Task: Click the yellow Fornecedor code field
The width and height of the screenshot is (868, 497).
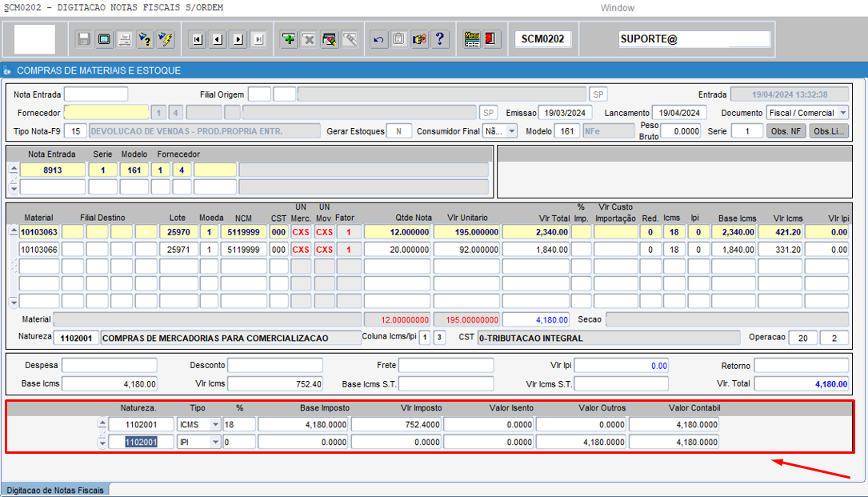Action: point(106,113)
